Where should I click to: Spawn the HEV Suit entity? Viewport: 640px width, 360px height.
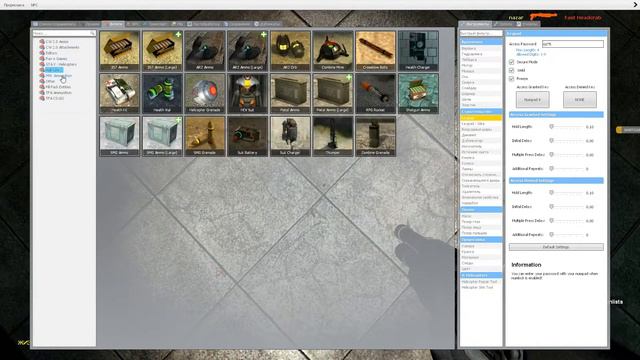pos(247,93)
